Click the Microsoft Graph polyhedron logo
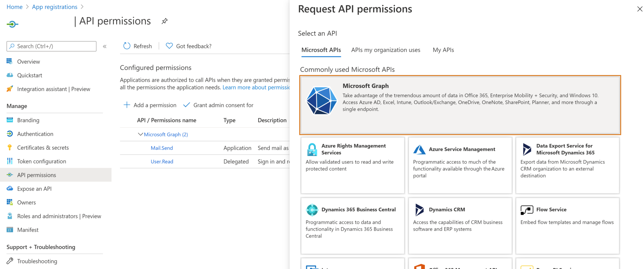Viewport: 644px width, 269px height. 321,101
